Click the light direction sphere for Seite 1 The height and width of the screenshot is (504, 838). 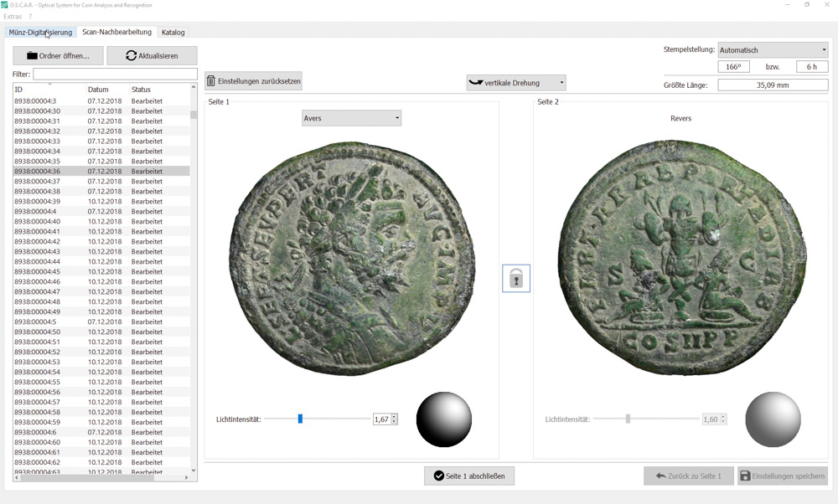pyautogui.click(x=444, y=419)
